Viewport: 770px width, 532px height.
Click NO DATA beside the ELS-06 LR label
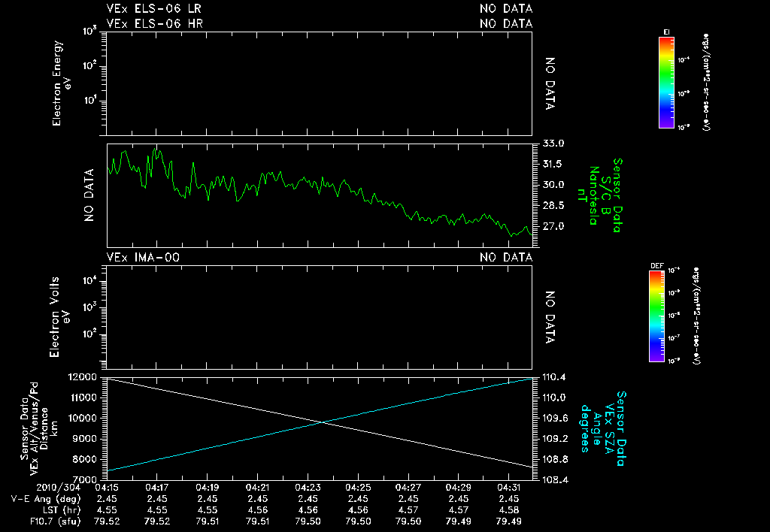click(506, 9)
